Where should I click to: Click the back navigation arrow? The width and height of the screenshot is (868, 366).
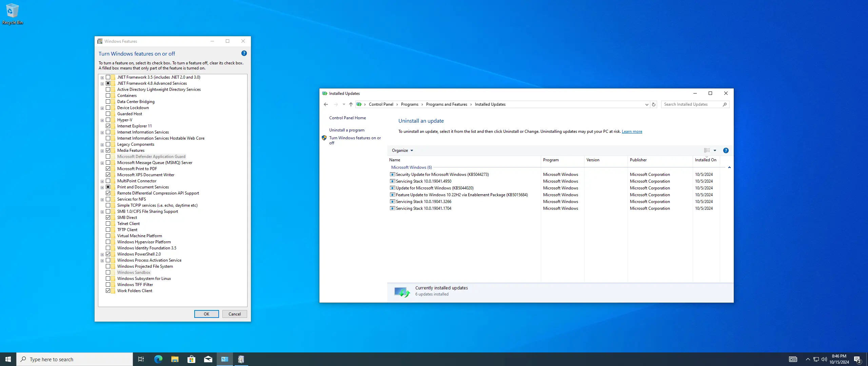pos(326,104)
